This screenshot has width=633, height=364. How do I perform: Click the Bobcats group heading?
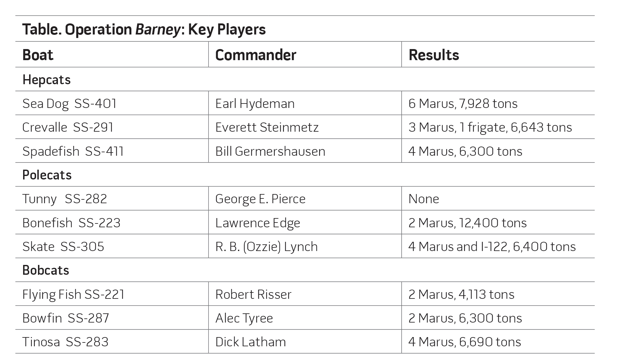pos(46,270)
